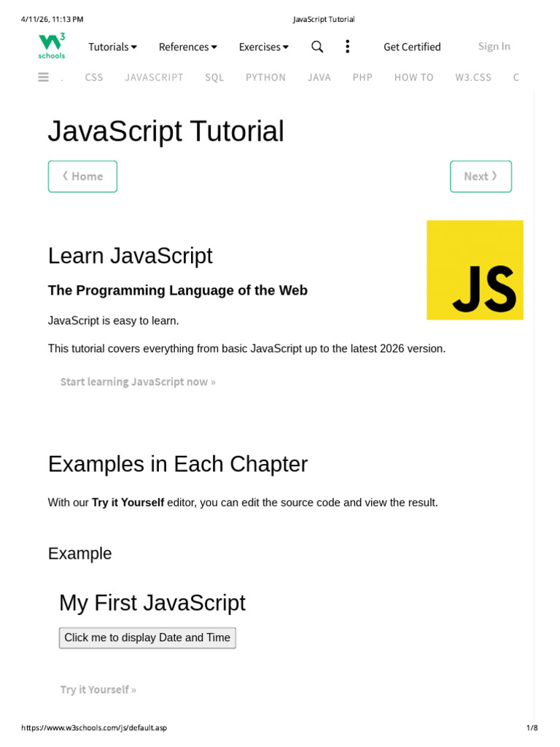
Task: Go to the PYTHON topic tab
Action: 265,77
